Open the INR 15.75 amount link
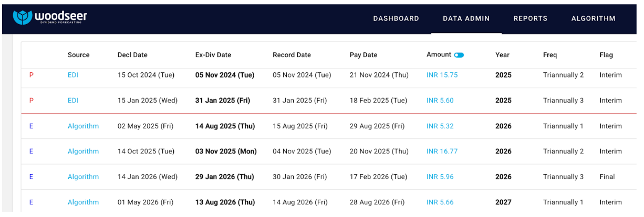The width and height of the screenshot is (644, 217). pyautogui.click(x=442, y=75)
